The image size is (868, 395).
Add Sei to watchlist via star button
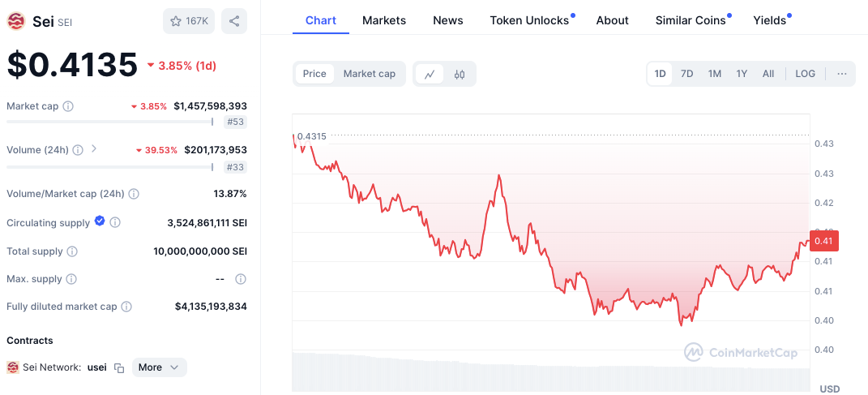pyautogui.click(x=189, y=21)
